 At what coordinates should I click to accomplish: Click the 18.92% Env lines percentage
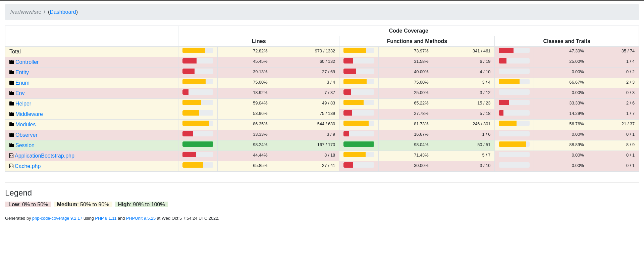point(260,93)
